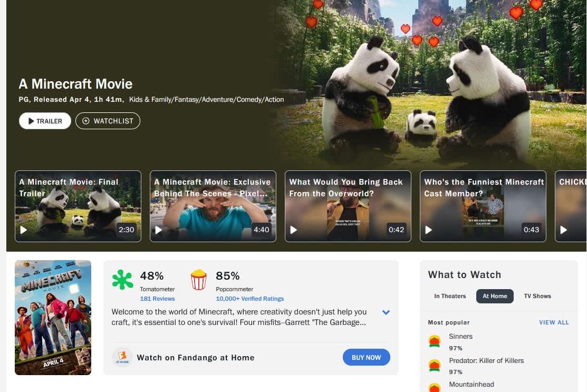Play icon on Who's the Funniest Minecraft card
The height and width of the screenshot is (392, 587).
[x=429, y=230]
